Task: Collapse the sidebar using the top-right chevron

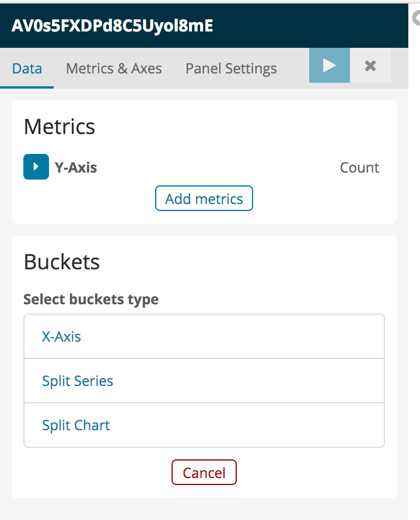Action: click(416, 19)
